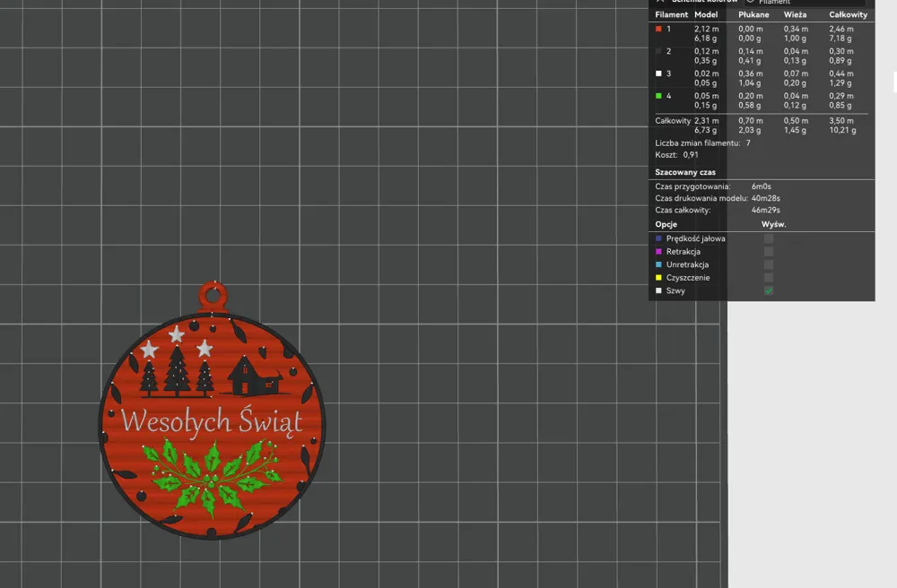Click the white filament 3 color swatch
The height and width of the screenshot is (588, 897).
click(x=658, y=73)
